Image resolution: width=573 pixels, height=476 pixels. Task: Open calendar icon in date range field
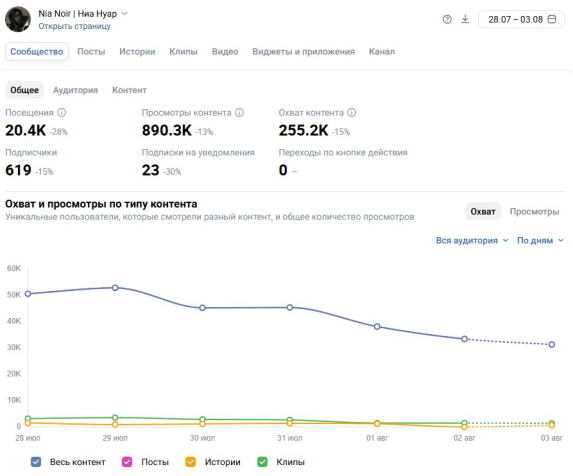552,19
